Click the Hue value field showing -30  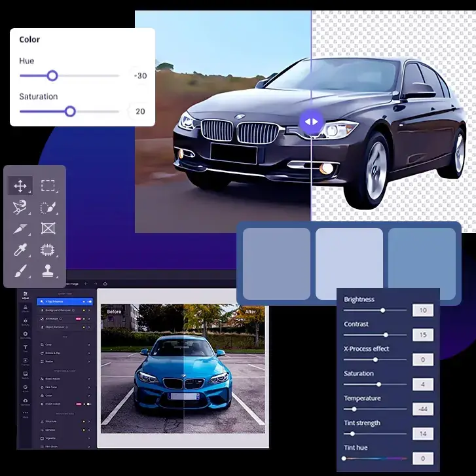(140, 75)
